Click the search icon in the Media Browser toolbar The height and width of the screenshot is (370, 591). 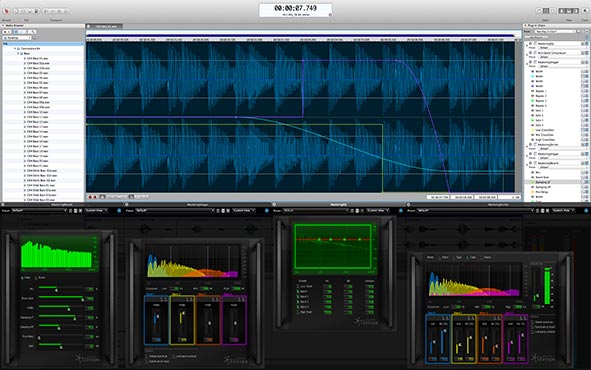[33, 32]
